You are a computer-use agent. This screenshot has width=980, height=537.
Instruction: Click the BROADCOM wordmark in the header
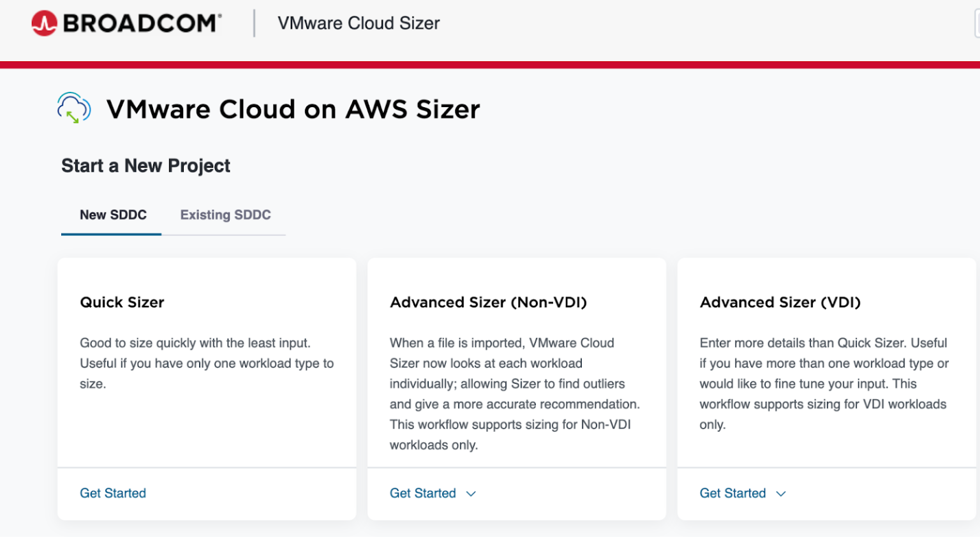point(142,24)
